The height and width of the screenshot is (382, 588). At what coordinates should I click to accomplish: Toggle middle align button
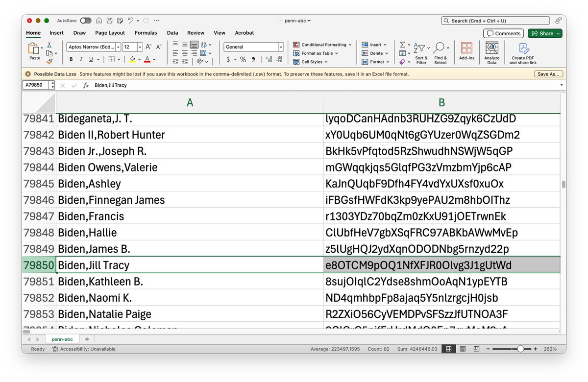[x=185, y=45]
